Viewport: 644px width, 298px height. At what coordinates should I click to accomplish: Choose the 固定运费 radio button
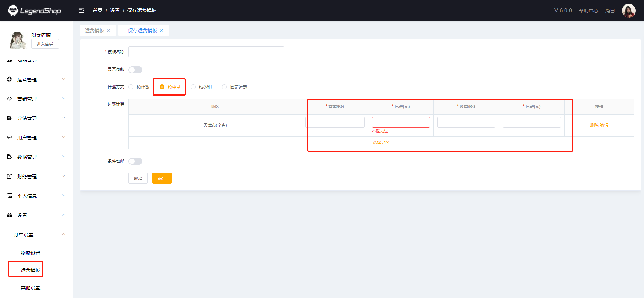[x=224, y=87]
